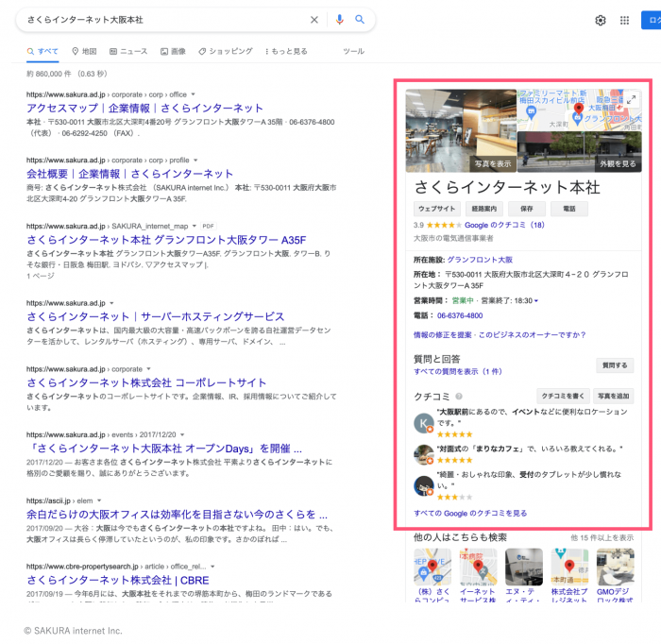661x644 pixels.
Task: Expand arrow next to cbre-propertysearch URL
Action: (x=212, y=567)
